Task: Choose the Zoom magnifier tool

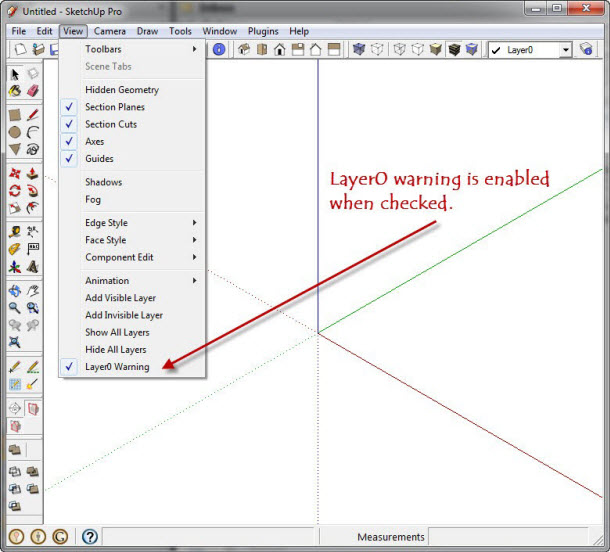Action: coord(15,308)
